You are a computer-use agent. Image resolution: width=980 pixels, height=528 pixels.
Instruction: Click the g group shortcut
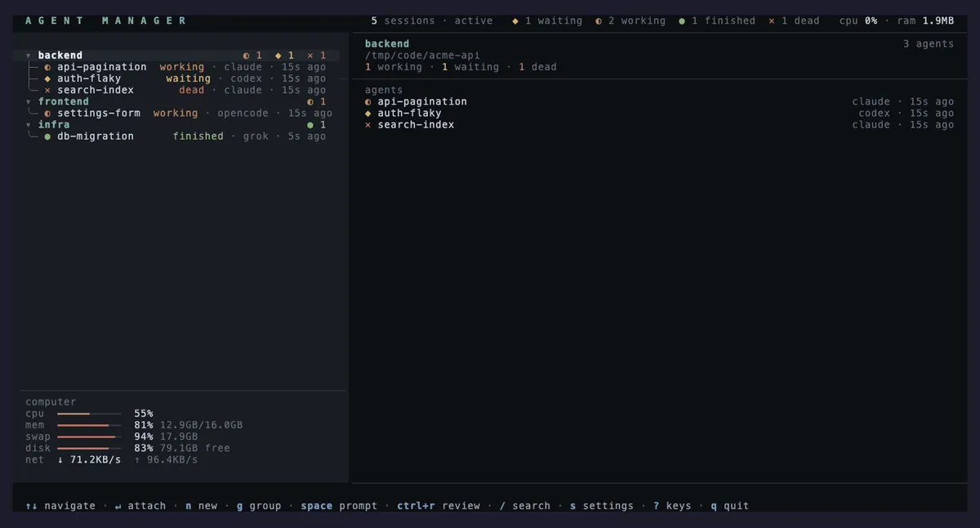[259, 506]
